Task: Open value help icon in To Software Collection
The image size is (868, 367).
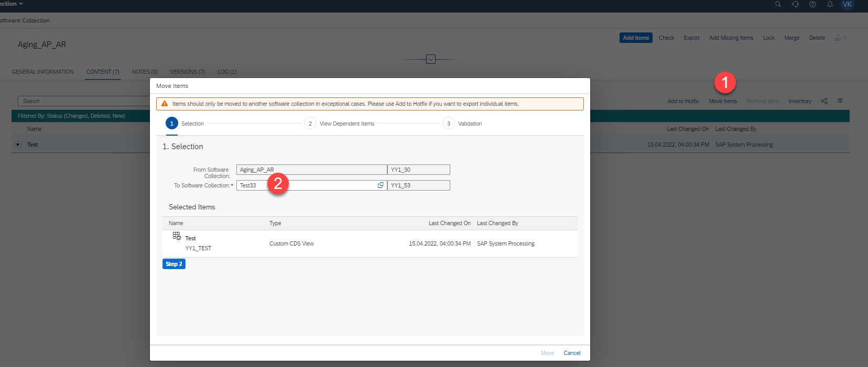Action: (x=381, y=185)
